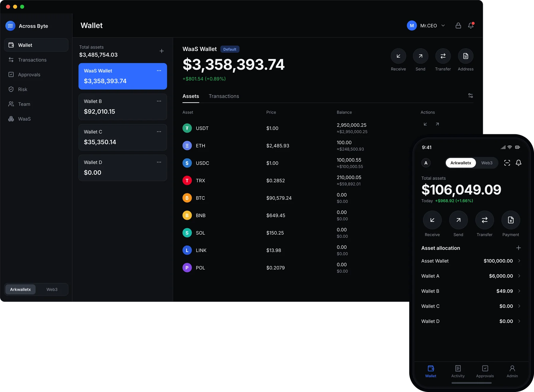Open Wallet C card options menu

tap(159, 132)
